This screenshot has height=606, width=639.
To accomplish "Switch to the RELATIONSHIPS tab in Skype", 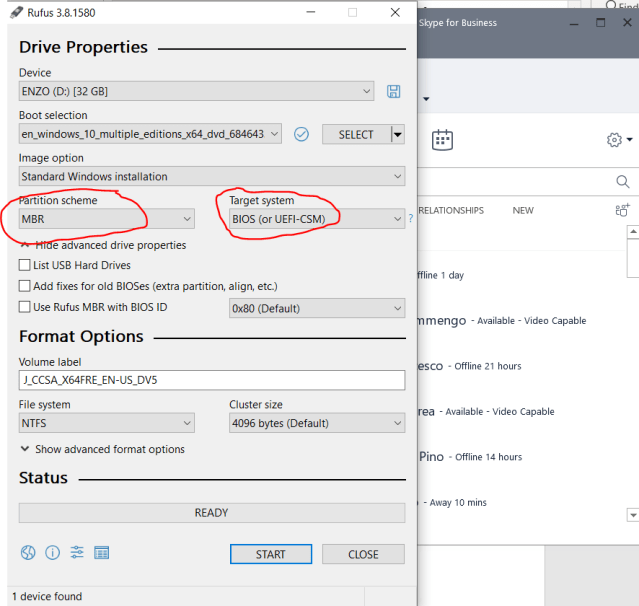I will [450, 211].
